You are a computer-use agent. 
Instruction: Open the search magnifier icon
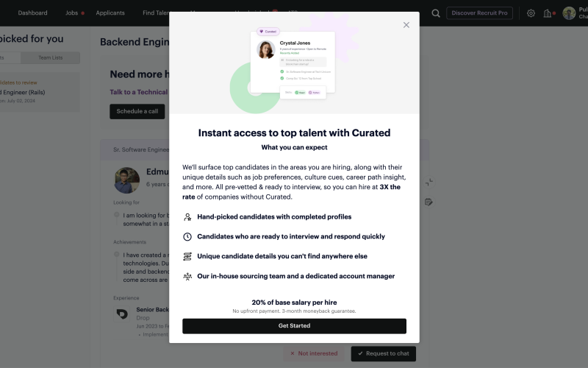[435, 13]
